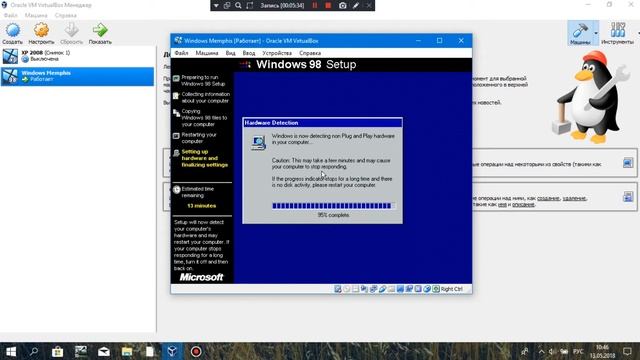Select the Windows Memphis virtual machine

pos(78,76)
